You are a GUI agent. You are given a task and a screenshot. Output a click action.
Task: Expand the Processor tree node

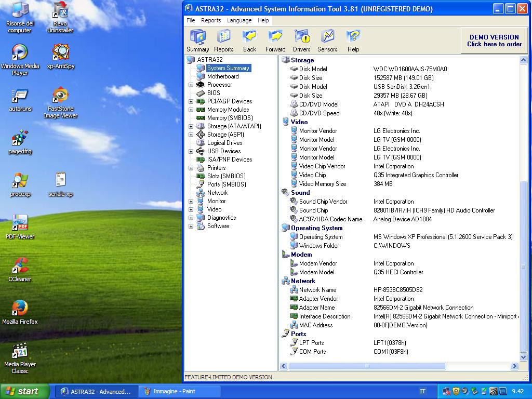191,85
